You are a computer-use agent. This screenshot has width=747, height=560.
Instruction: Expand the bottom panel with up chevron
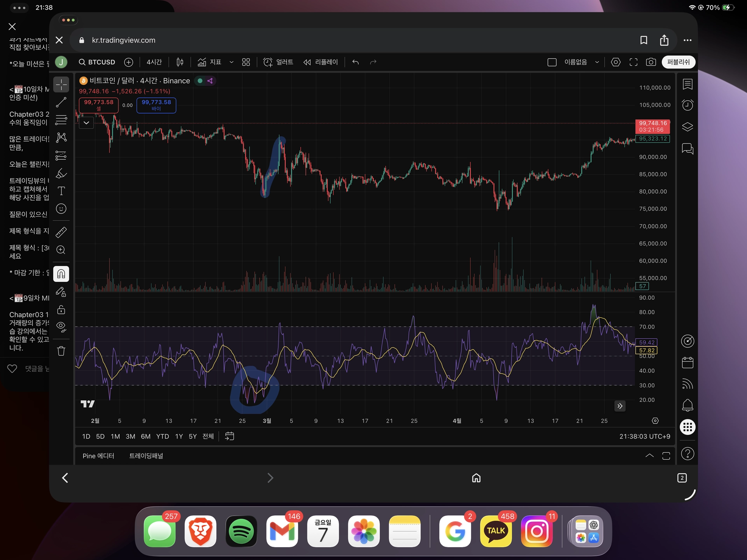(x=649, y=456)
